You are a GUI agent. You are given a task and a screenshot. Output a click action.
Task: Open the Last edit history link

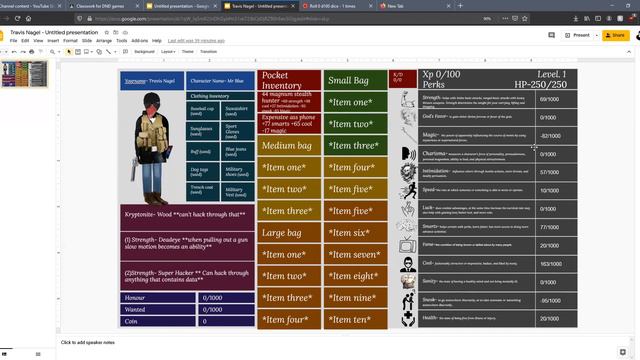tap(196, 41)
